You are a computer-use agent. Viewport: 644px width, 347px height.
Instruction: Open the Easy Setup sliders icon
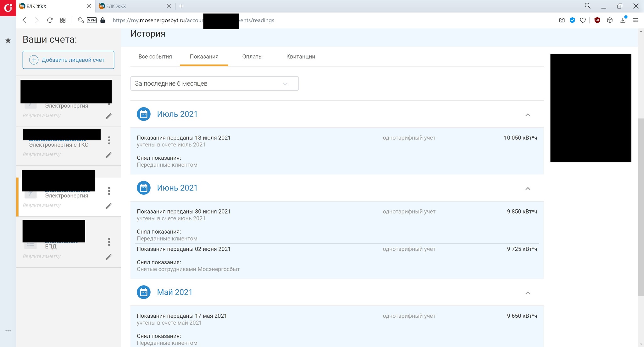pos(636,20)
